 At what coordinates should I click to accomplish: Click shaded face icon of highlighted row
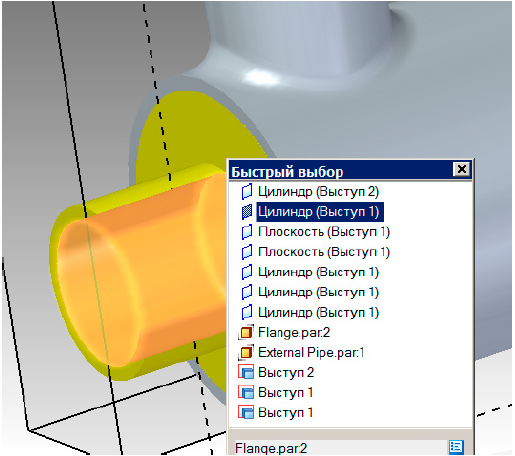coord(247,212)
